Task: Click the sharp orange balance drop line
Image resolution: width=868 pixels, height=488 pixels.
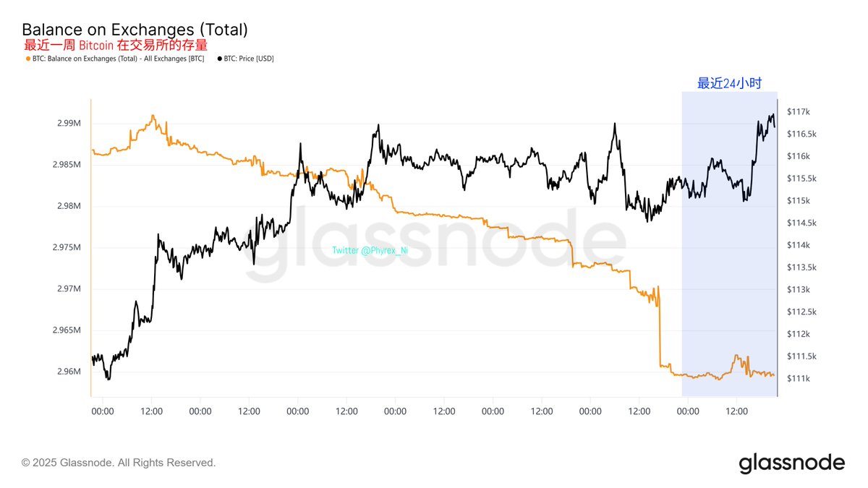Action: [x=660, y=334]
